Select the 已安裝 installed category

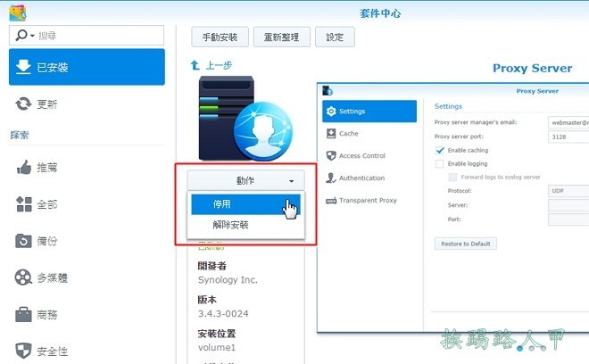tap(87, 67)
